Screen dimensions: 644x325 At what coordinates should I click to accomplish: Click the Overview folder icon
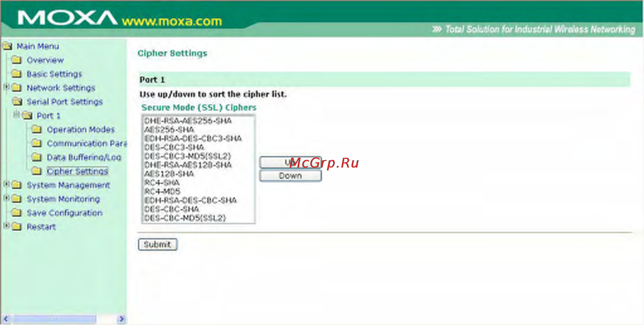point(17,60)
